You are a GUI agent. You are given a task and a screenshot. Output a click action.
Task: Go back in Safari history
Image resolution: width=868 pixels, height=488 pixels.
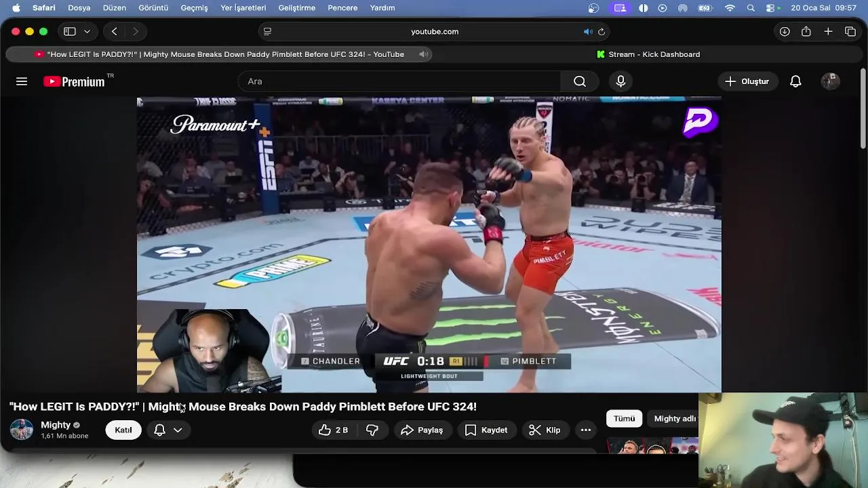pos(114,31)
